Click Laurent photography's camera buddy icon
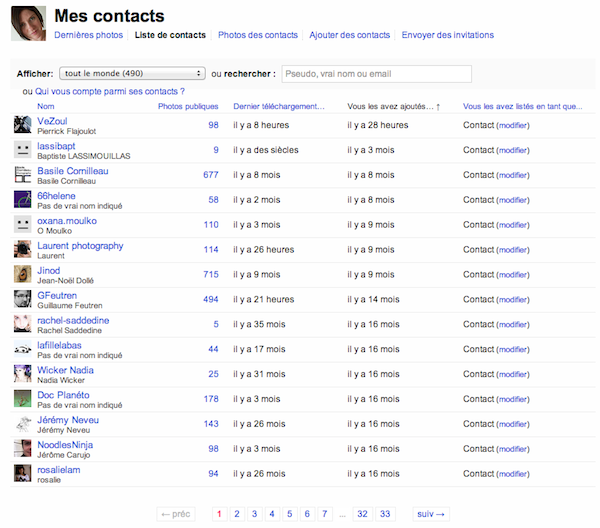This screenshot has height=528, width=600. coord(23,249)
